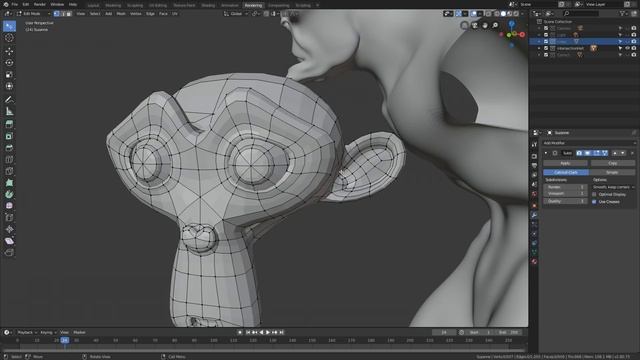Open the Vertex menu
Image resolution: width=640 pixels, height=360 pixels.
(136, 13)
